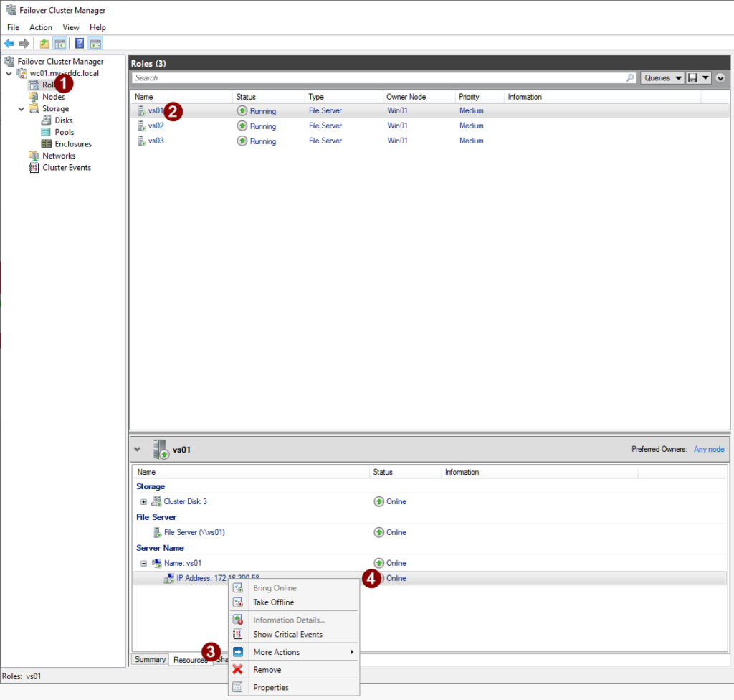Click the roles Search field
This screenshot has width=734, height=700.
[x=380, y=77]
